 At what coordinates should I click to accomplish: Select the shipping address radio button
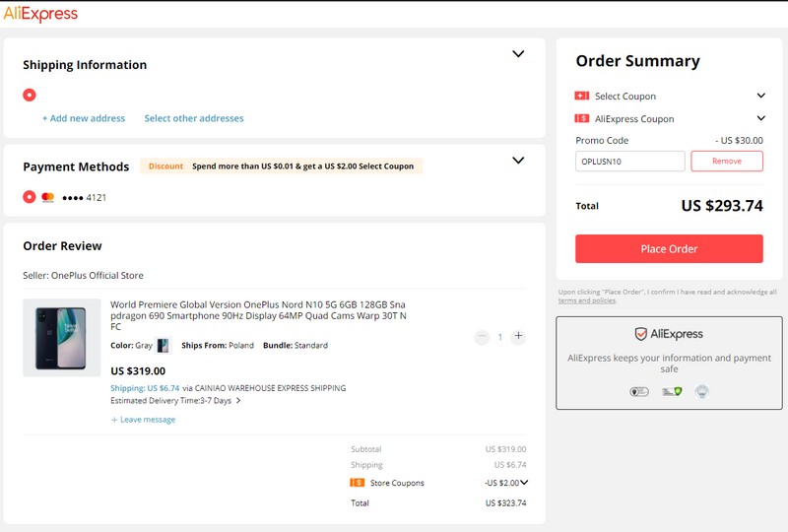(30, 95)
